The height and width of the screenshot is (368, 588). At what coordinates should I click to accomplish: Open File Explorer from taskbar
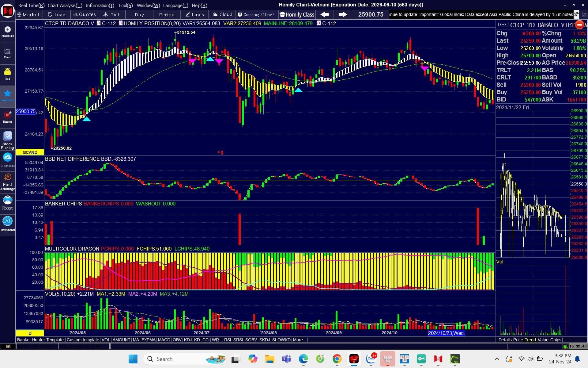[269, 359]
